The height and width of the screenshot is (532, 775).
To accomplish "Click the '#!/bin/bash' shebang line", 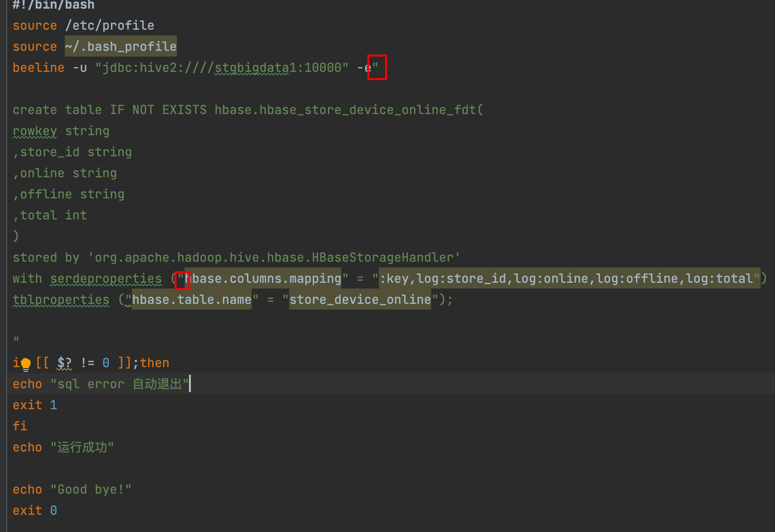I will 54,5.
